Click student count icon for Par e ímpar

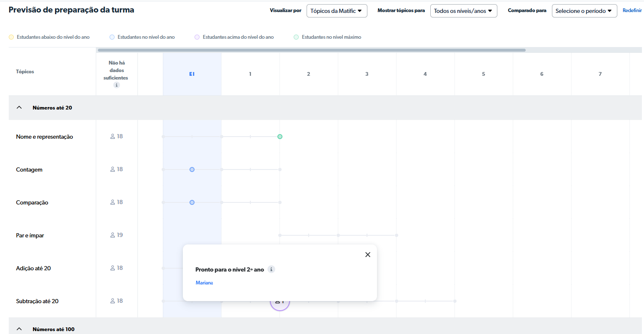coord(112,235)
